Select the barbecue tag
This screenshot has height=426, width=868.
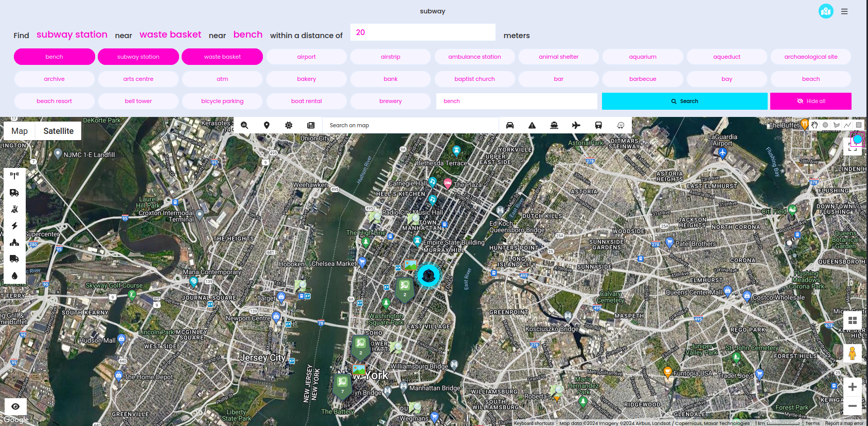click(643, 79)
